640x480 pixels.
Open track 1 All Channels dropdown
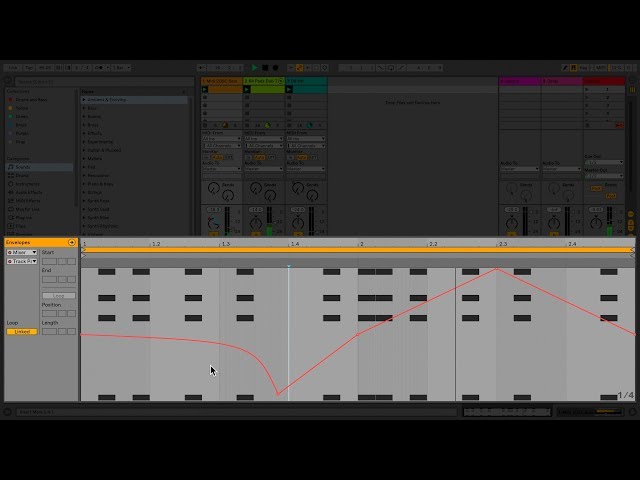pyautogui.click(x=222, y=146)
